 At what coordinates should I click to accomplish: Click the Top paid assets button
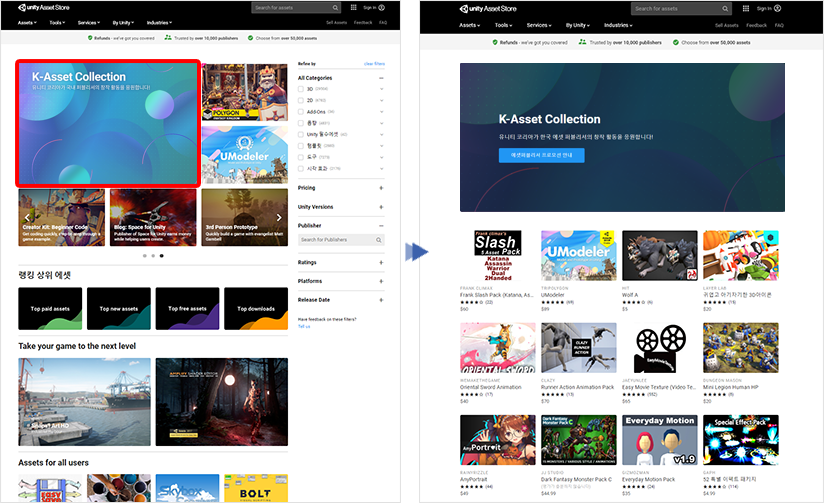50,309
